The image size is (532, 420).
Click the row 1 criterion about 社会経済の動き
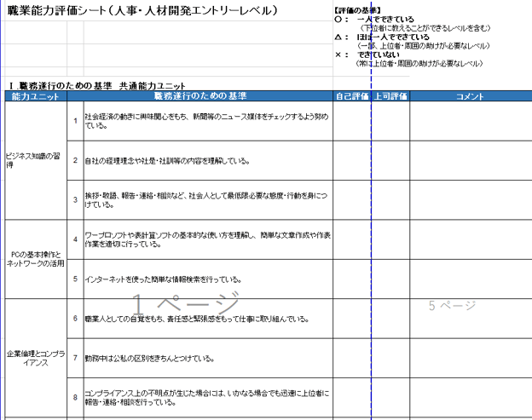208,121
